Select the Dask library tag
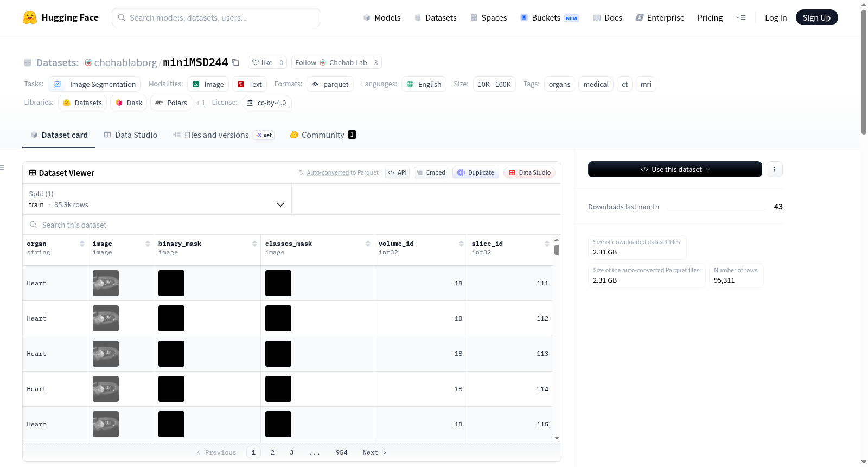The height and width of the screenshot is (467, 868). pyautogui.click(x=129, y=103)
